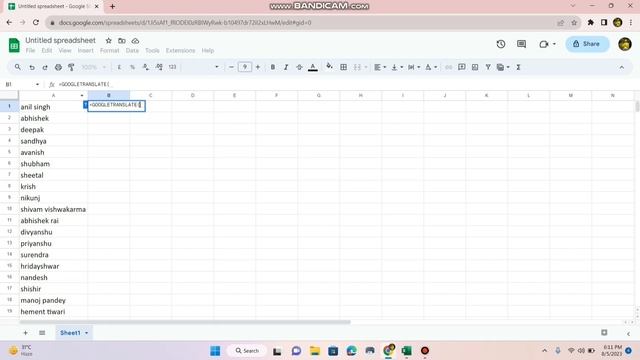Toggle strikethrough formatting
The image size is (640, 360).
pos(299,67)
